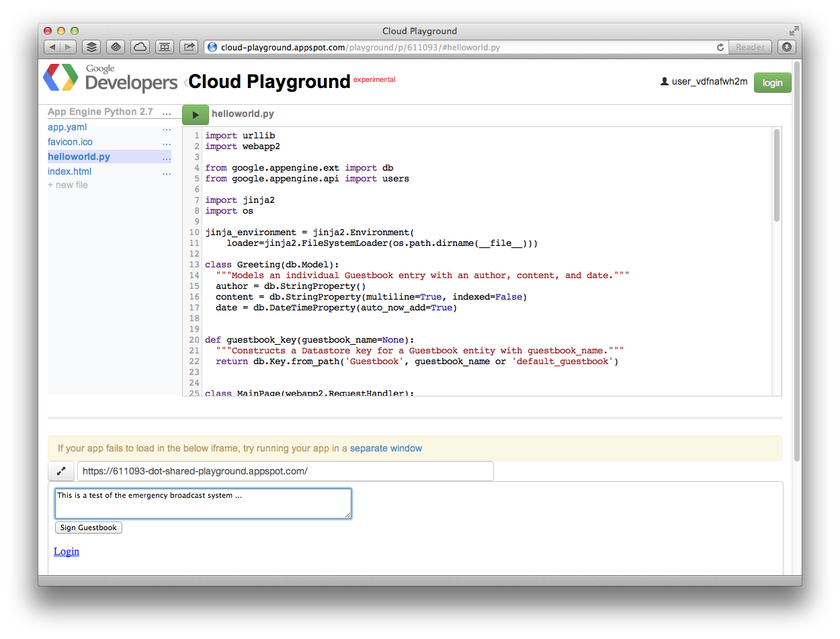The width and height of the screenshot is (840, 639).
Task: Follow the Login link in the iframe
Action: (67, 552)
